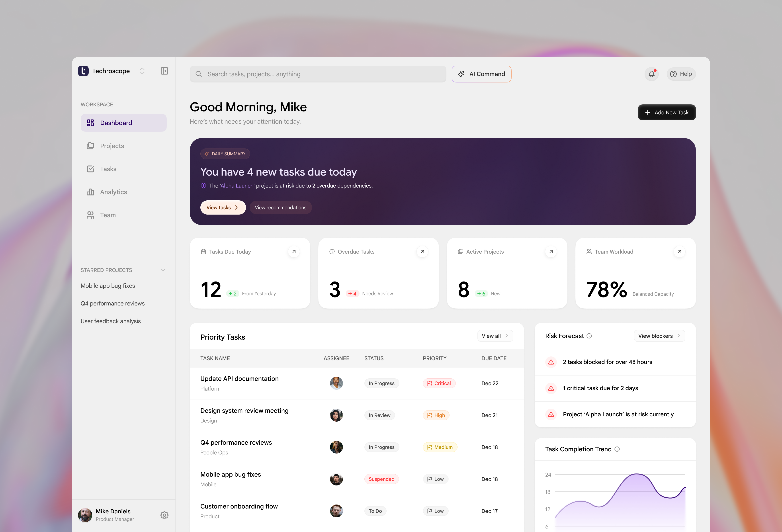Open Tasks Due Today arrow icon
Screen dimensions: 782x532
tap(294, 252)
